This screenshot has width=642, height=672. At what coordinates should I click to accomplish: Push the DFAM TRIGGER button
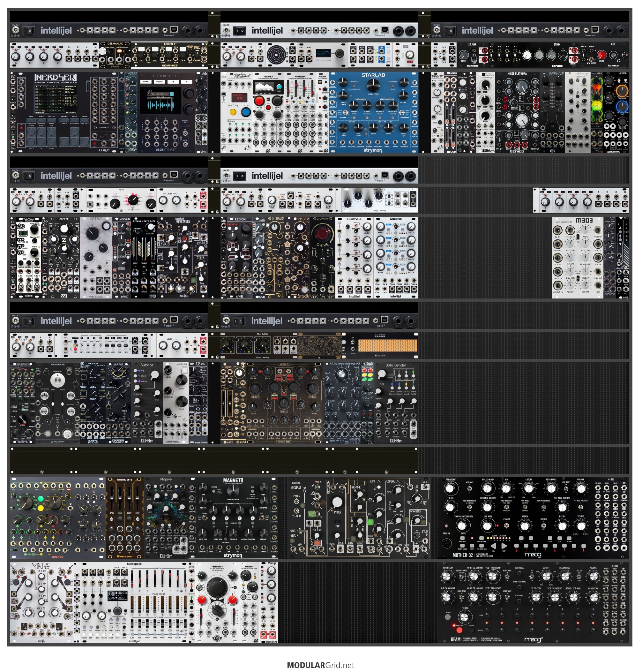[448, 617]
